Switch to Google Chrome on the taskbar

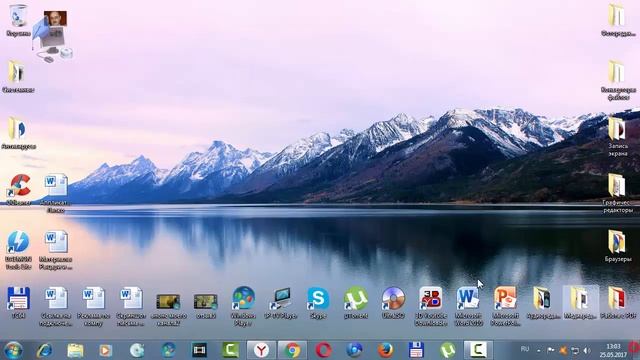coord(292,350)
